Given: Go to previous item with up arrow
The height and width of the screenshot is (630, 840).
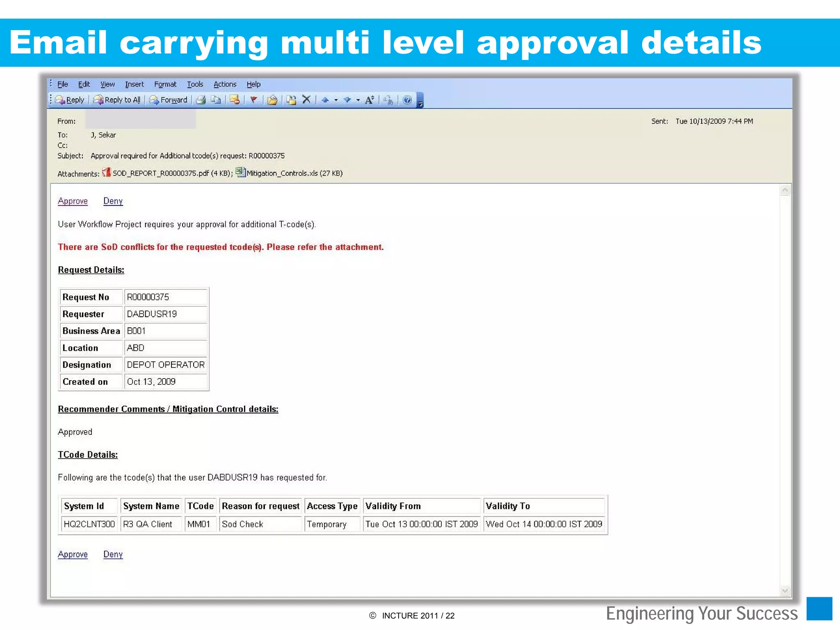Looking at the screenshot, I should click(x=325, y=100).
